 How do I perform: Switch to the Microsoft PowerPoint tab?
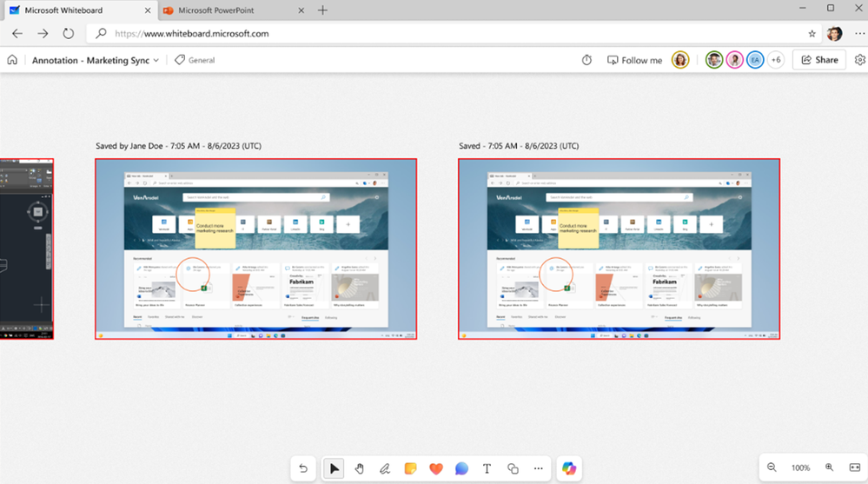(233, 10)
